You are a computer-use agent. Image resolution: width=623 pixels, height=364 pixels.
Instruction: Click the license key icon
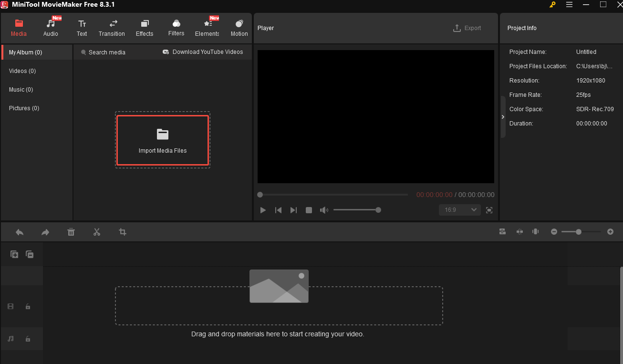[x=552, y=4]
